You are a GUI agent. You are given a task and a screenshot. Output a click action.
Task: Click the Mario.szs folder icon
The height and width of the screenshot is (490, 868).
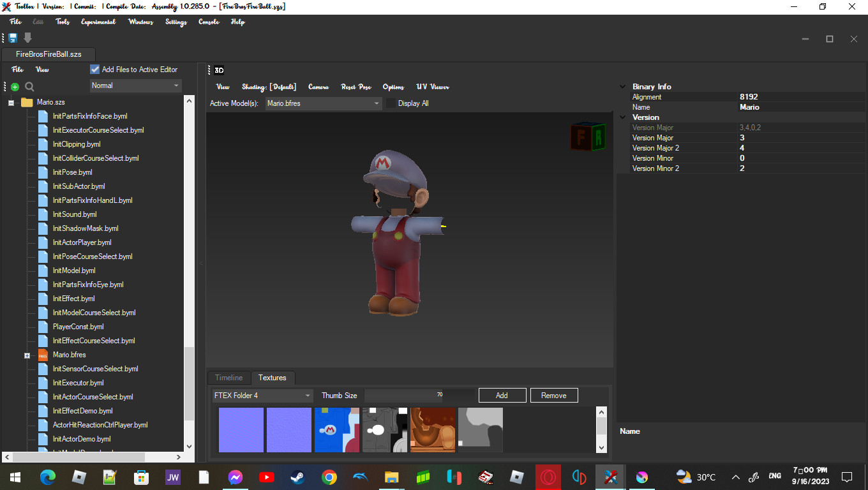(27, 102)
